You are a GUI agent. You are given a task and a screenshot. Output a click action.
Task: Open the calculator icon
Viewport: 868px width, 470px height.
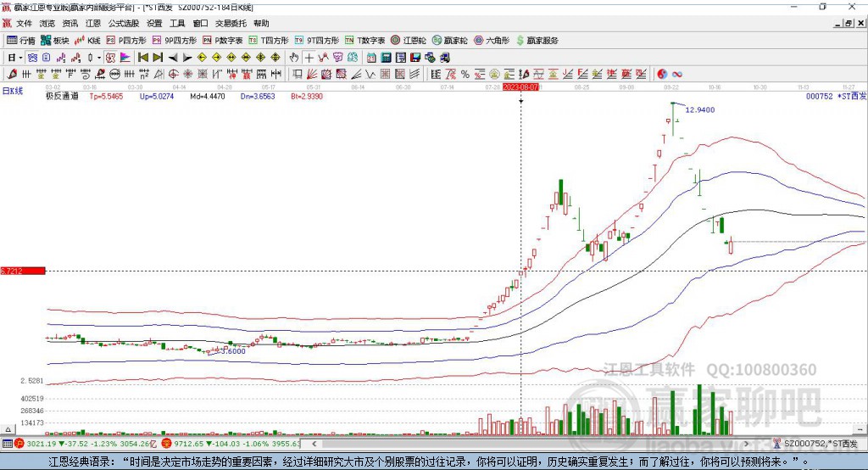(x=386, y=58)
